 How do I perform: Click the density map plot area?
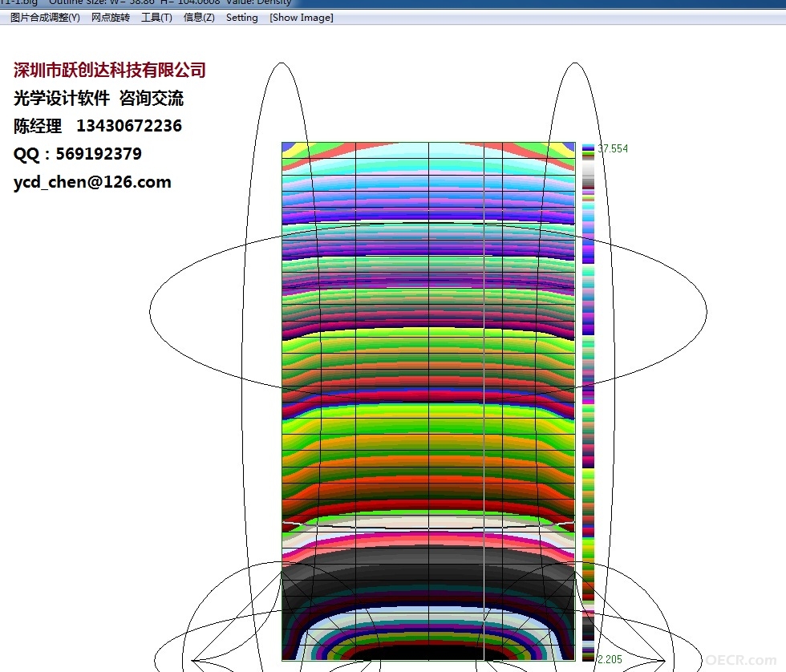(428, 402)
